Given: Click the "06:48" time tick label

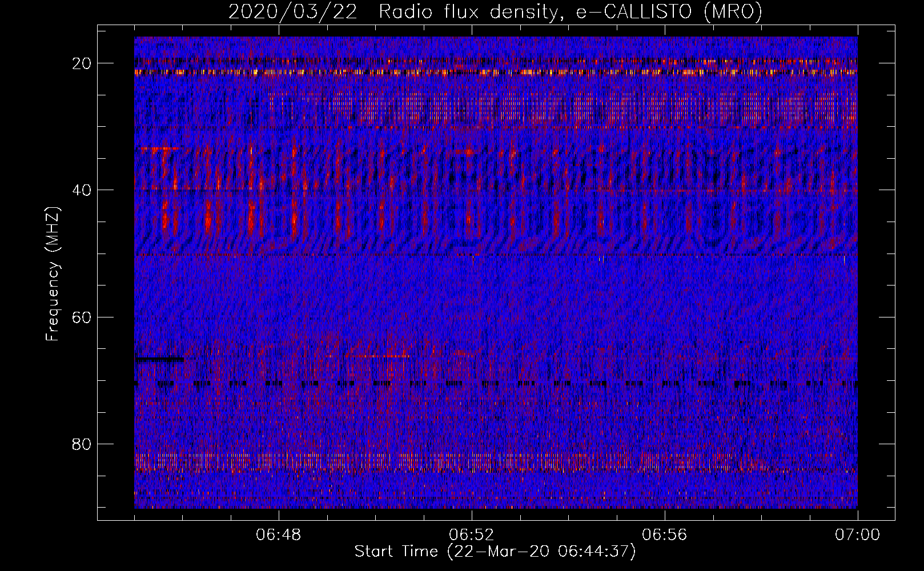Looking at the screenshot, I should coord(279,535).
